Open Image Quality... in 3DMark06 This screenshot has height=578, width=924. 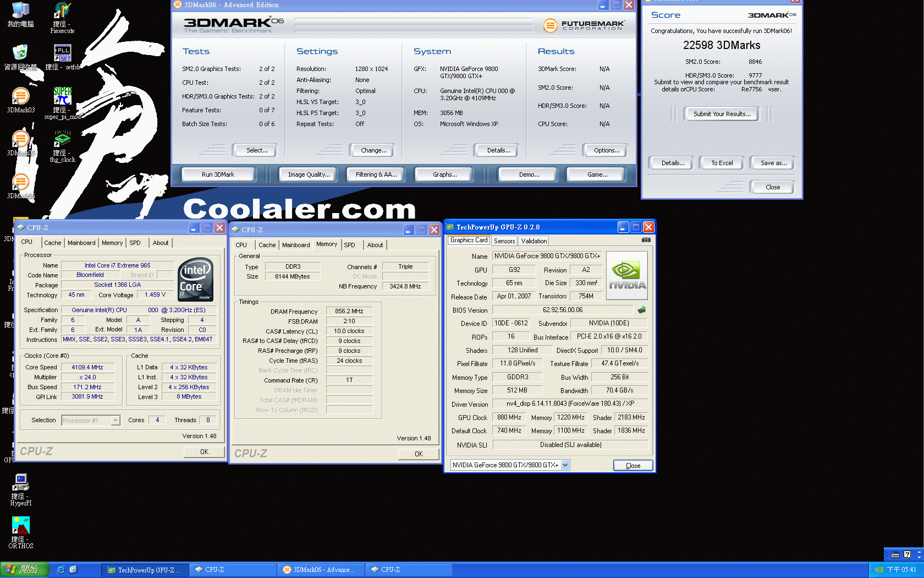[309, 175]
